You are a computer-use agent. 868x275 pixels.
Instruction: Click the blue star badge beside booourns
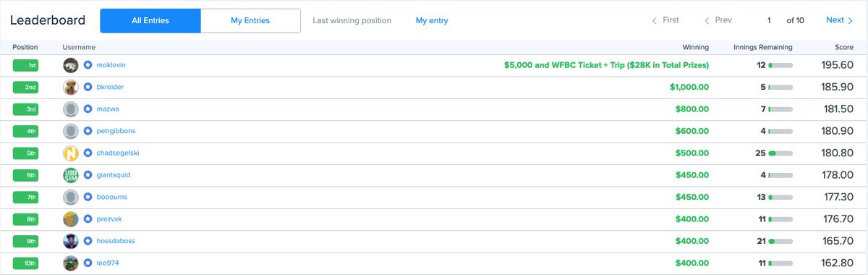[88, 197]
